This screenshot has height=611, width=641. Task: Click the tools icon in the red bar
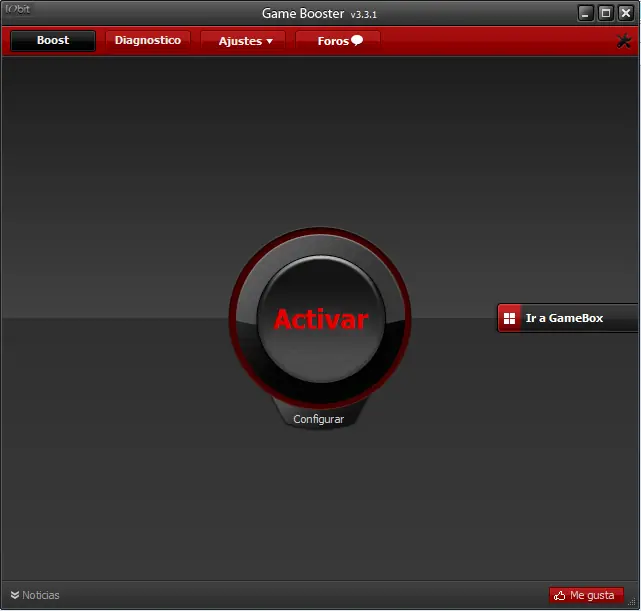click(x=623, y=41)
